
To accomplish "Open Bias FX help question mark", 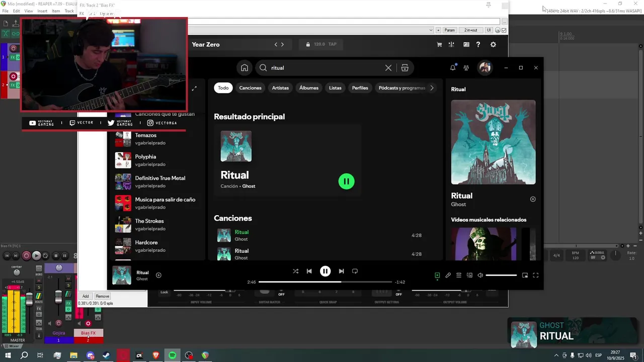I will (x=478, y=44).
